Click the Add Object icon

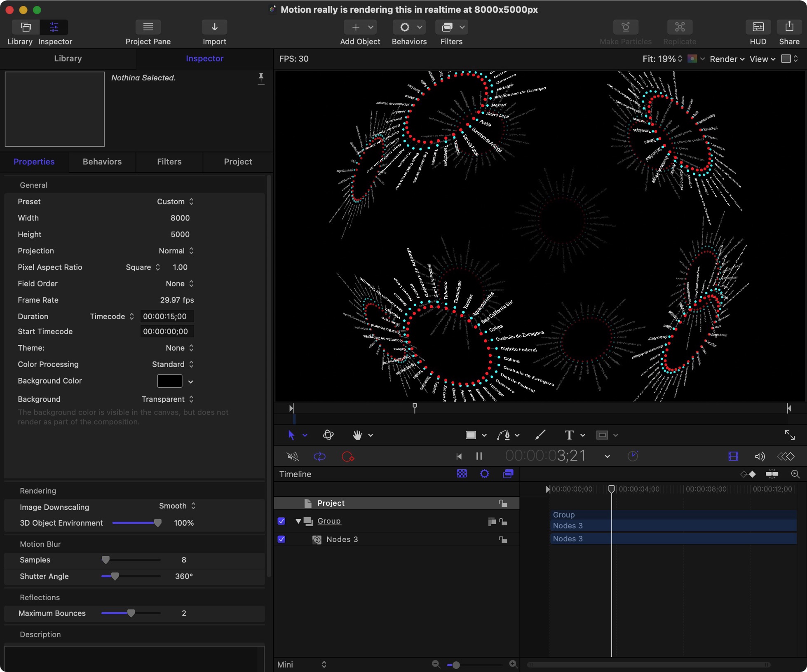point(355,27)
